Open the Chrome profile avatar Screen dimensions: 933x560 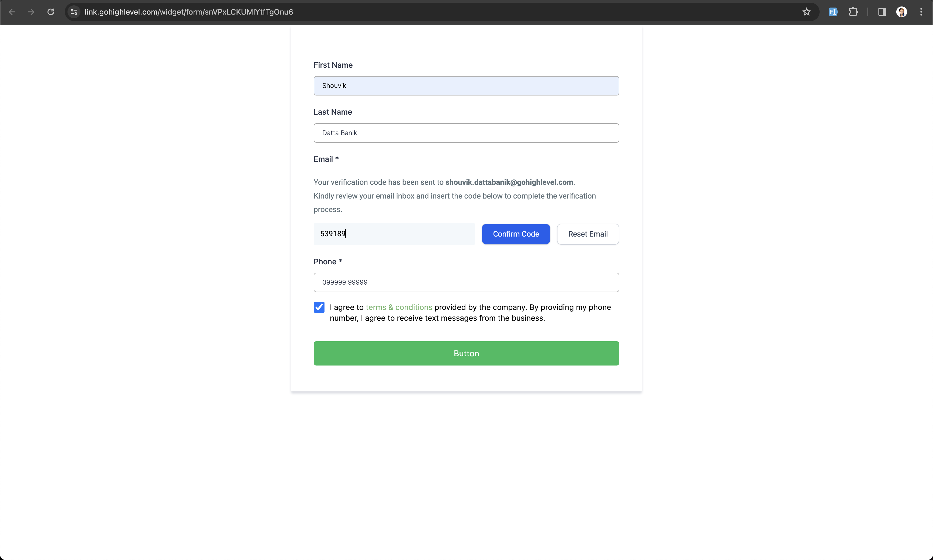click(902, 12)
